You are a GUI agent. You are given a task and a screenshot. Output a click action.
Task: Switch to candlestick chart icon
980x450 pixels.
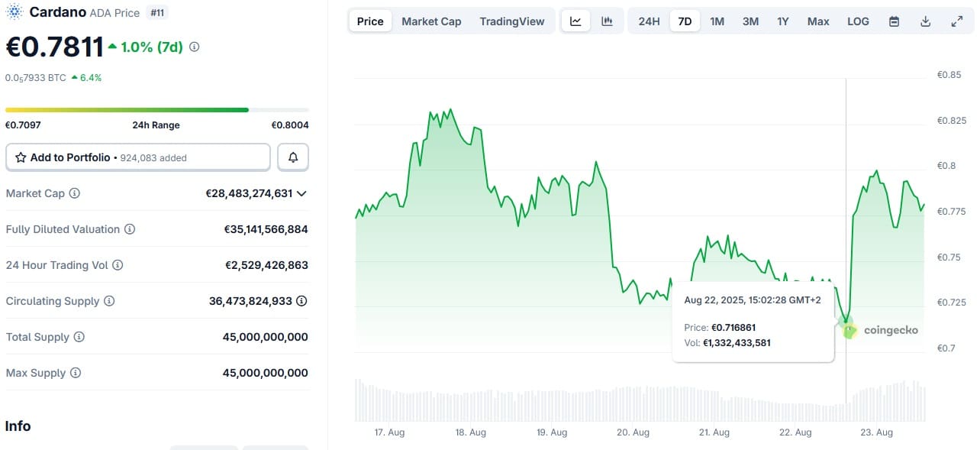point(607,21)
